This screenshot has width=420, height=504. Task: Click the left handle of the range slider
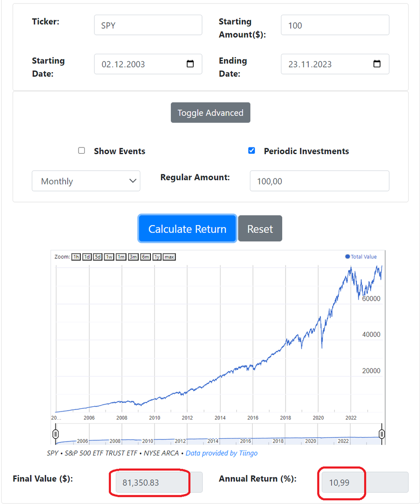pyautogui.click(x=56, y=433)
